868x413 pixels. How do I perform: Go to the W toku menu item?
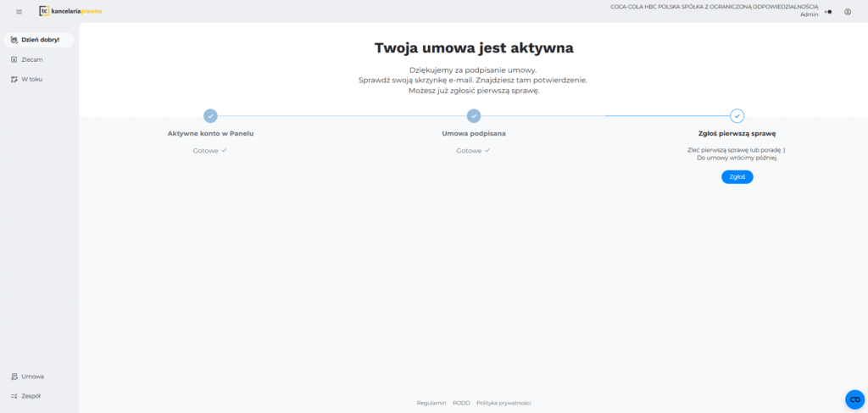coord(32,79)
